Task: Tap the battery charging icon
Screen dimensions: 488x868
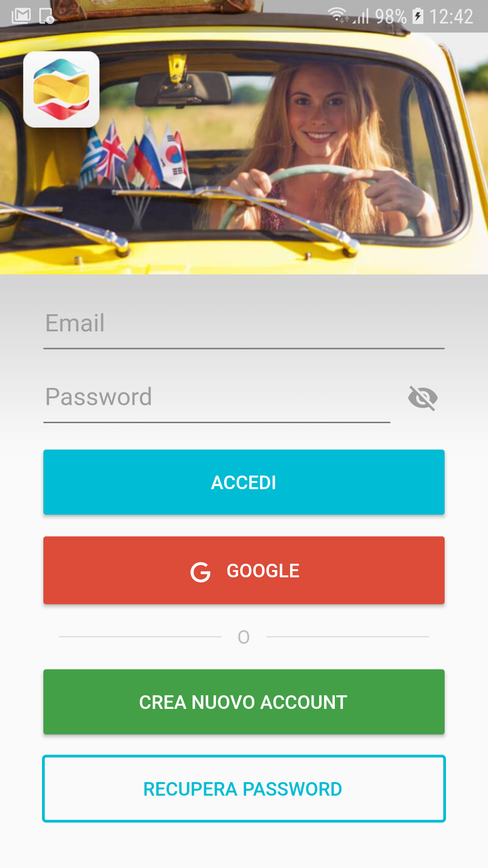Action: pos(418,16)
